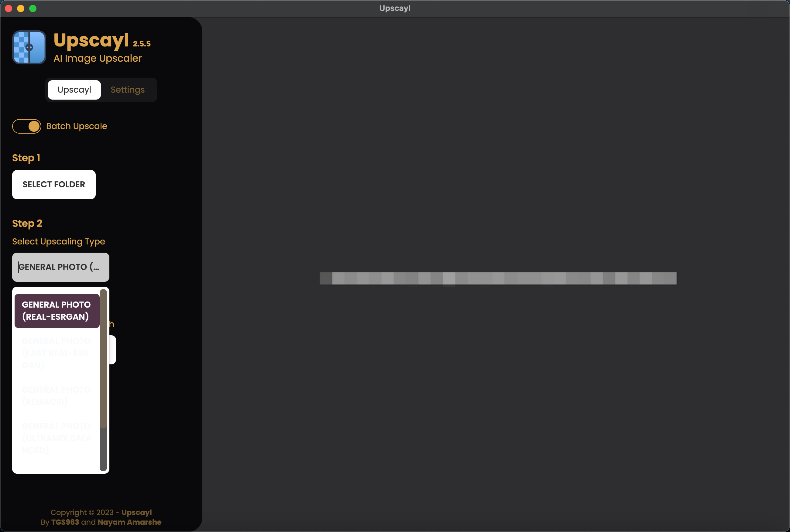Pick GENERAL PHOTO (REMACRI) upscaling model

click(57, 395)
